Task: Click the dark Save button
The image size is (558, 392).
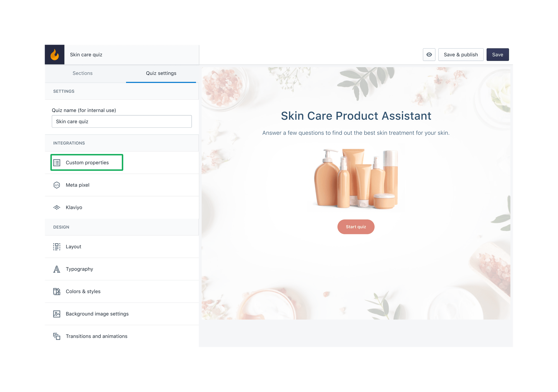Action: [x=497, y=55]
